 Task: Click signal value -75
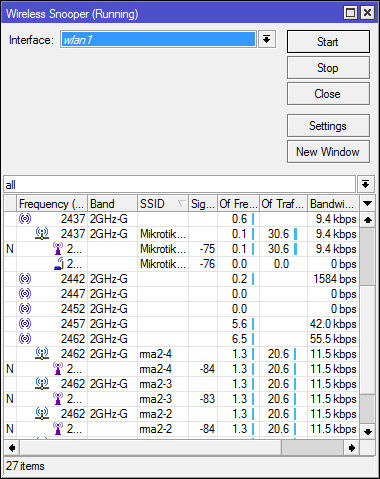click(207, 249)
